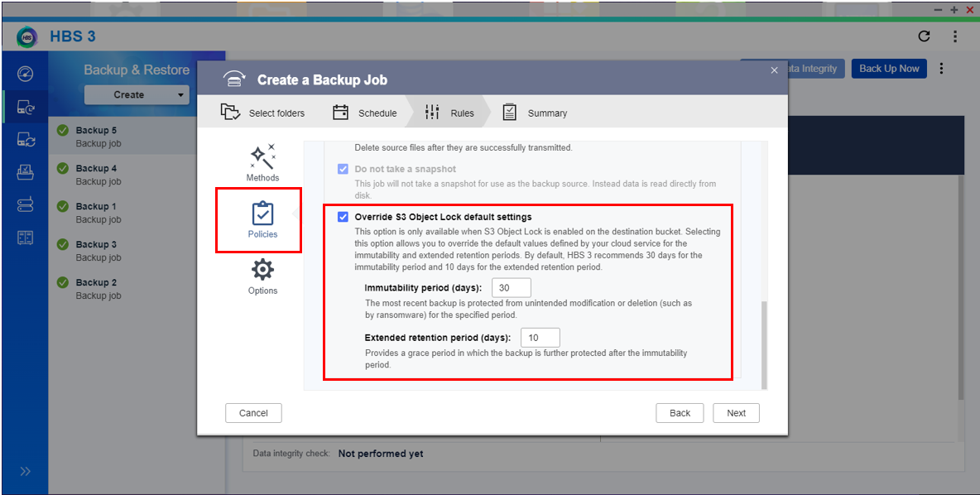Open the Options gear icon
Viewport: 980px width, 495px height.
(262, 270)
